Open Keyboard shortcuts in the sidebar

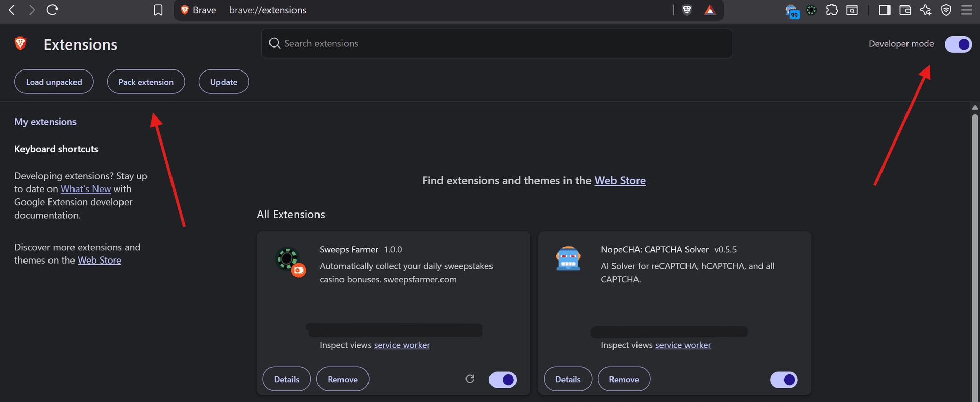56,149
